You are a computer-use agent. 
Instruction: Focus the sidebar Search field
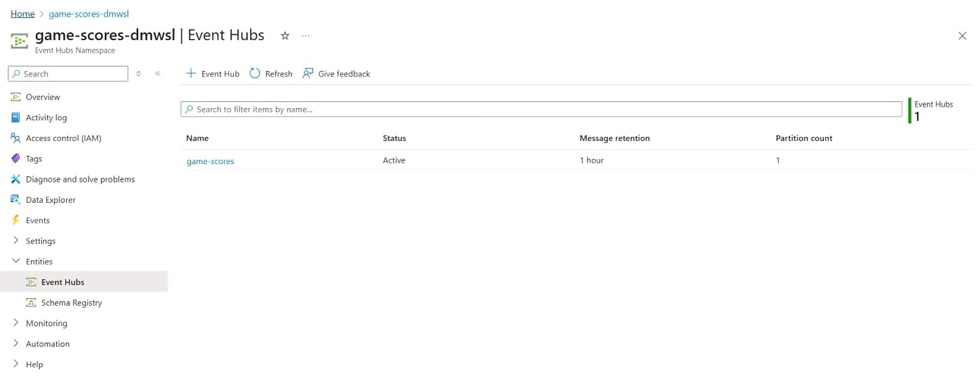[x=68, y=73]
